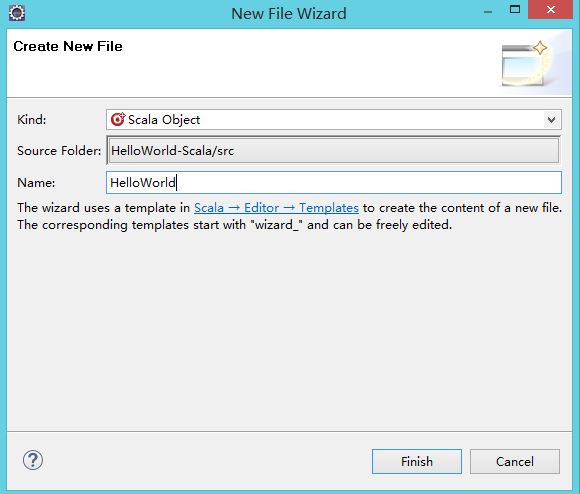Click the Finish button
The height and width of the screenshot is (494, 580).
point(417,461)
